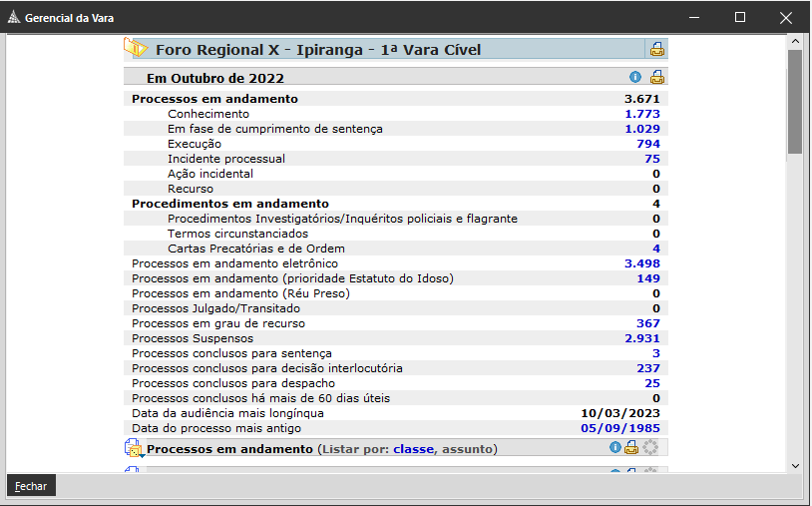Print the Processos em andamento list section

click(631, 448)
